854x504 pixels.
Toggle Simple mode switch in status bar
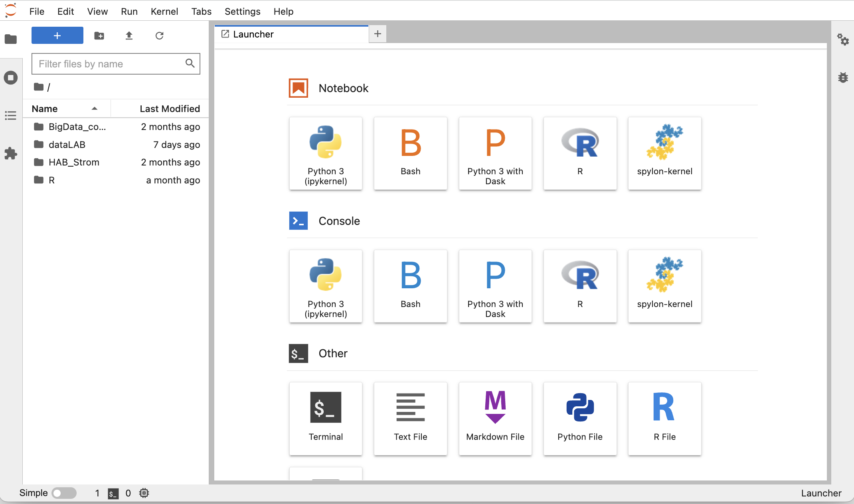coord(64,493)
